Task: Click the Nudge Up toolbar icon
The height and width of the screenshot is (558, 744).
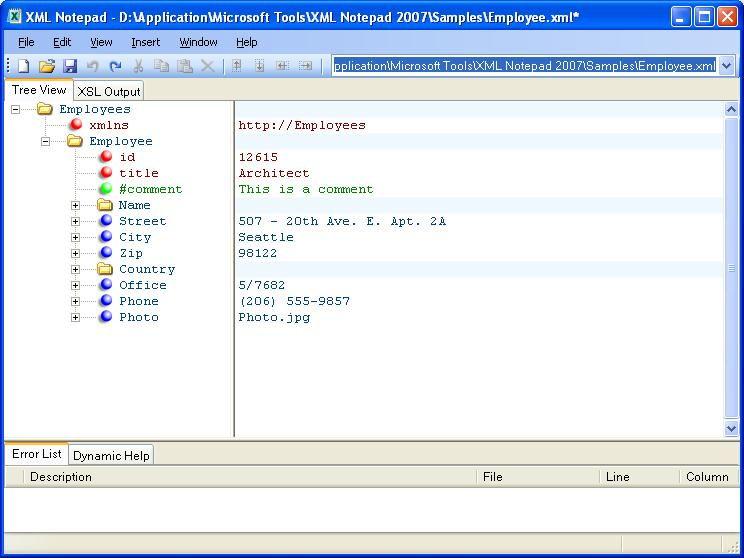Action: pos(236,66)
